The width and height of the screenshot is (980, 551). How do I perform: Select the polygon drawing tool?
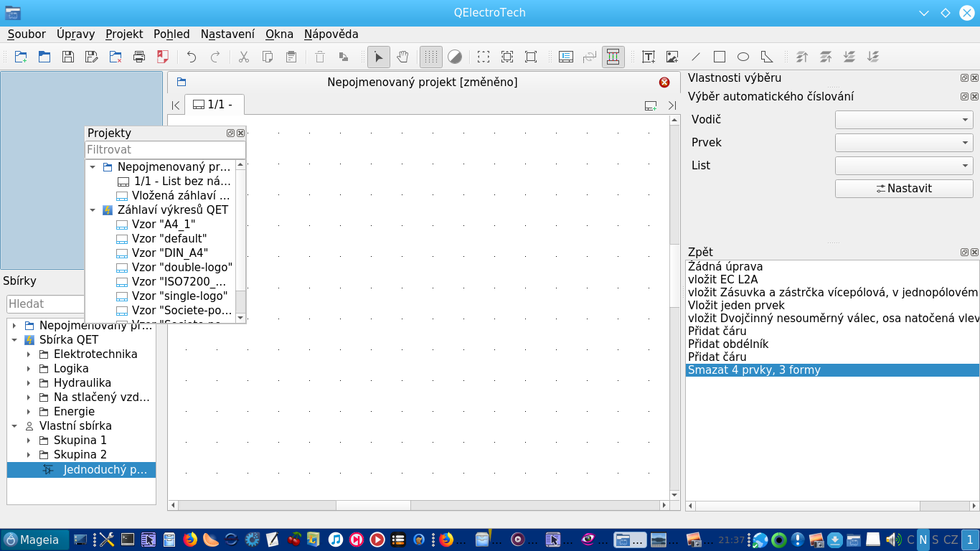[766, 57]
